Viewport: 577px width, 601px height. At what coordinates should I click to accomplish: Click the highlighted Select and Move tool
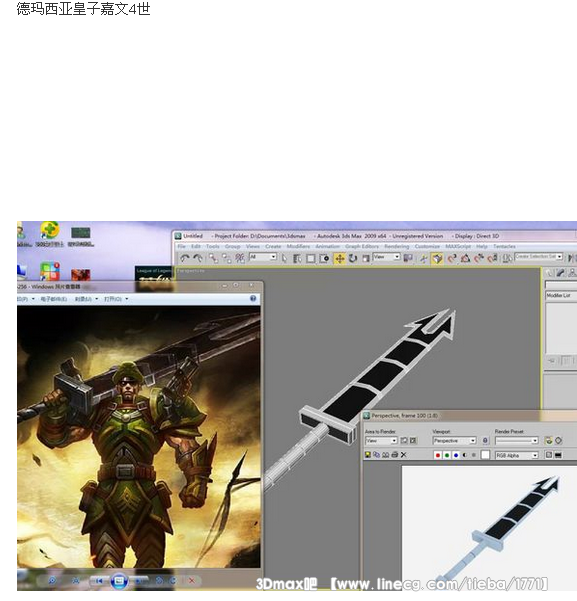340,259
